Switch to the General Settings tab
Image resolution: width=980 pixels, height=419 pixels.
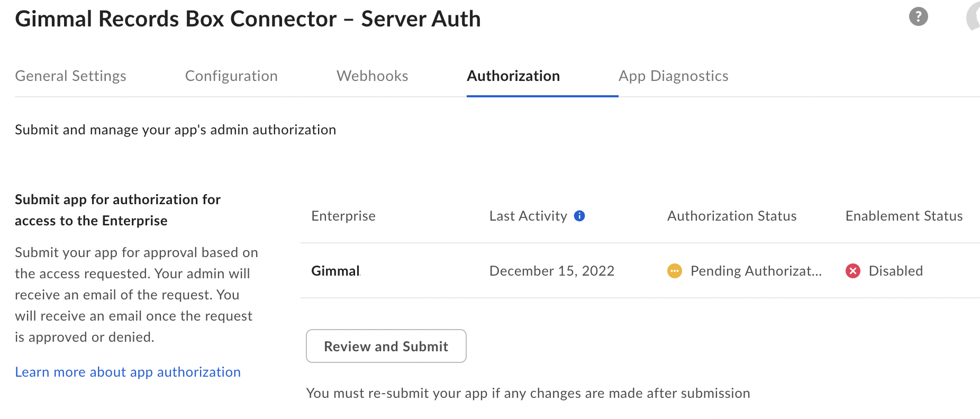[x=70, y=76]
